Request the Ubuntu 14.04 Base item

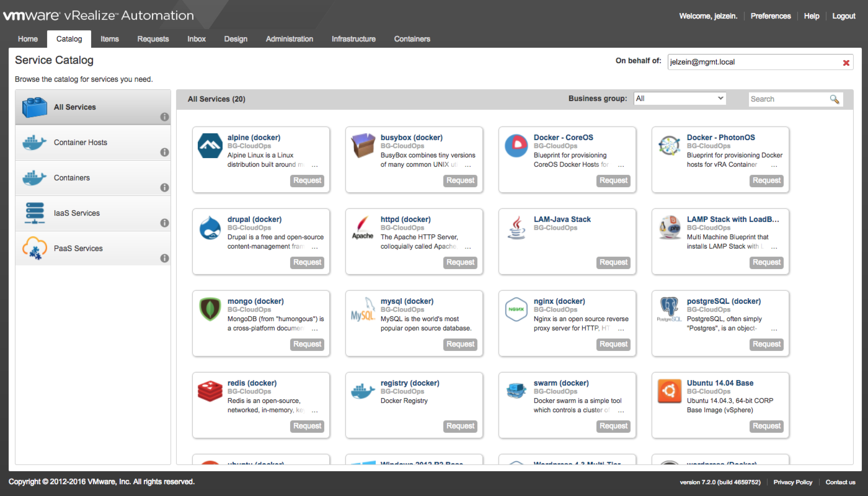click(767, 426)
